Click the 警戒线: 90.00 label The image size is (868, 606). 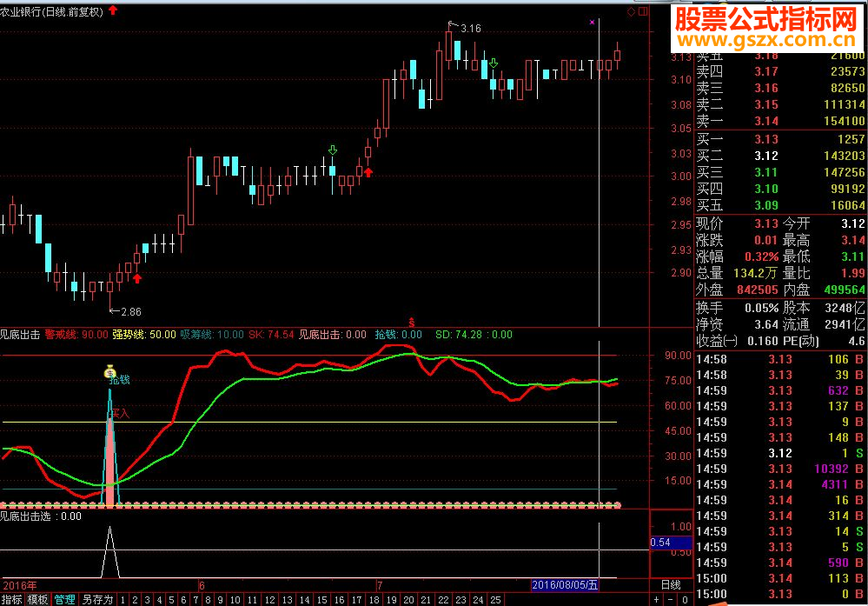click(x=76, y=335)
